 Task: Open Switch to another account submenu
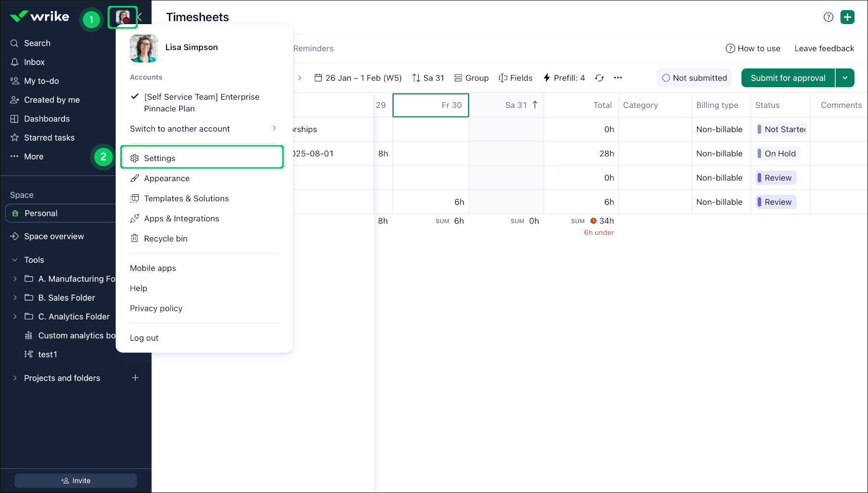click(x=204, y=129)
